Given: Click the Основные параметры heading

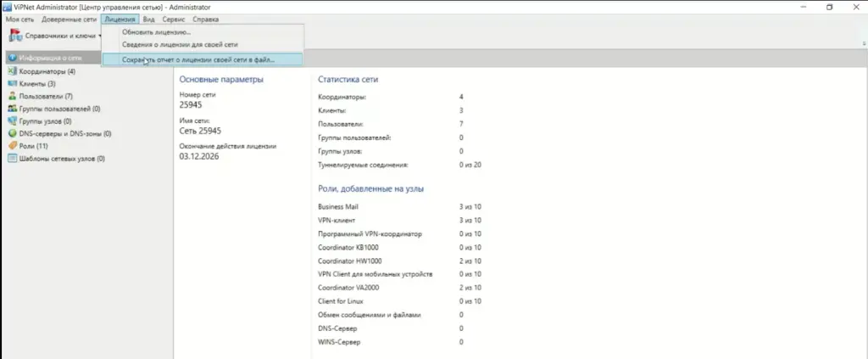Looking at the screenshot, I should coord(221,80).
